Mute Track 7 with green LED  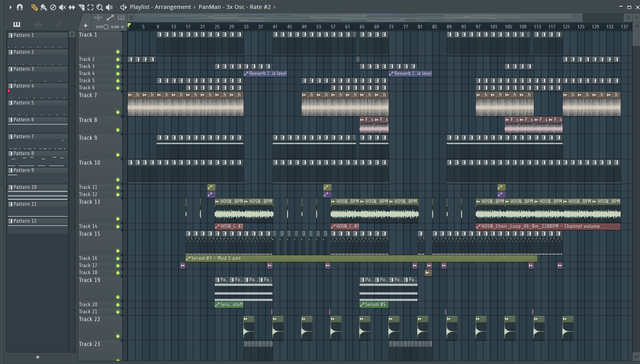tap(118, 112)
